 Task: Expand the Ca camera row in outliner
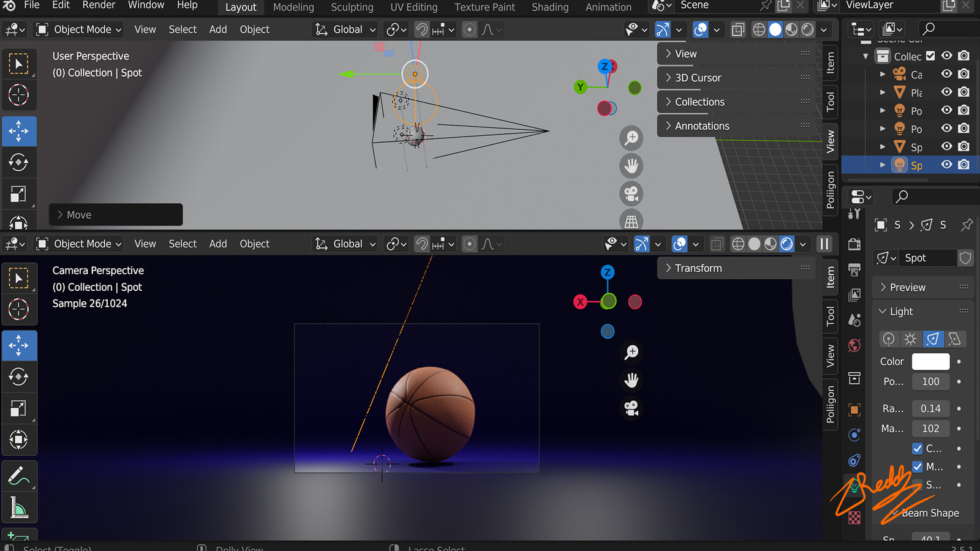tap(883, 74)
